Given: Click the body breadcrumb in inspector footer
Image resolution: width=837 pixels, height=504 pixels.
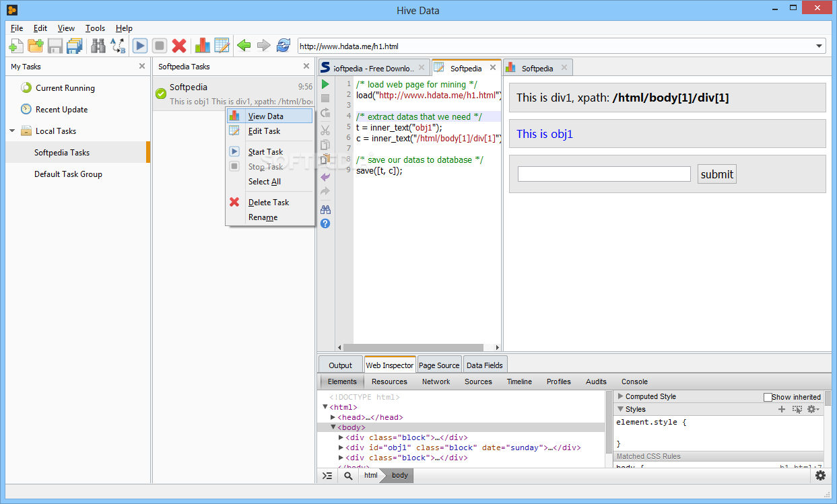Looking at the screenshot, I should (x=399, y=475).
